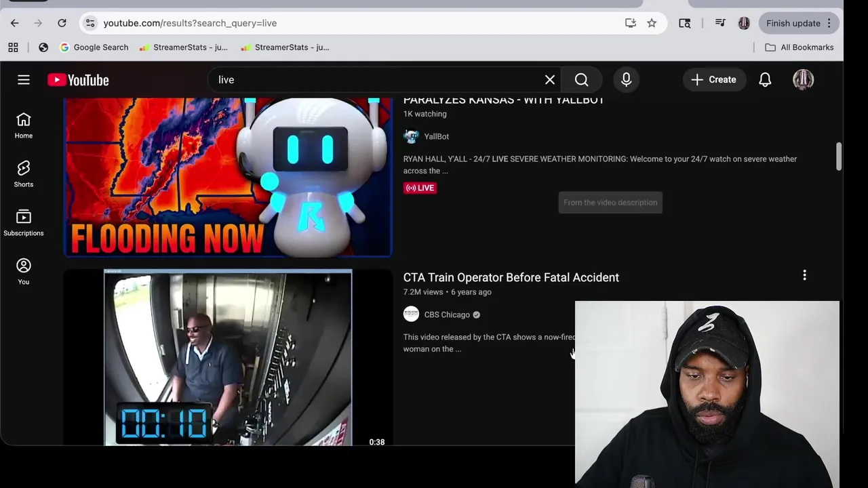This screenshot has height=488, width=868.
Task: Click the Chrome profile avatar
Action: [744, 23]
